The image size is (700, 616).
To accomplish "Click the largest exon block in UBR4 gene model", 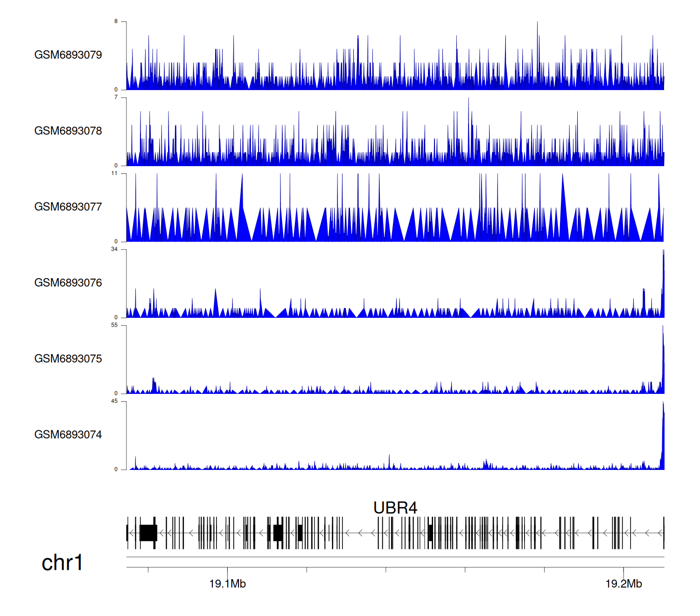I will click(148, 533).
